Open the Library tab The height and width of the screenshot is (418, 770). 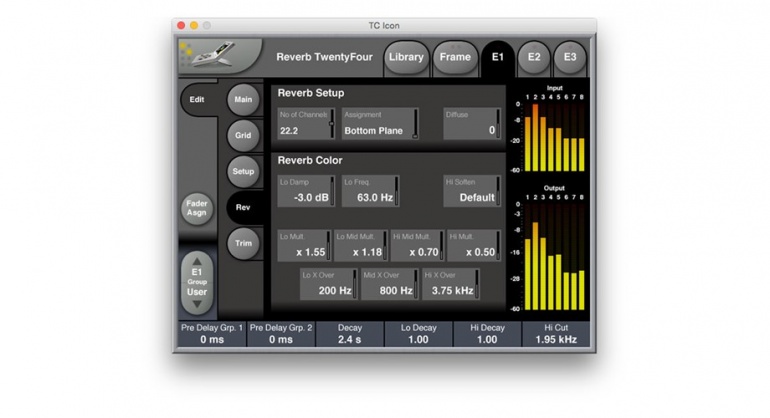pos(406,57)
